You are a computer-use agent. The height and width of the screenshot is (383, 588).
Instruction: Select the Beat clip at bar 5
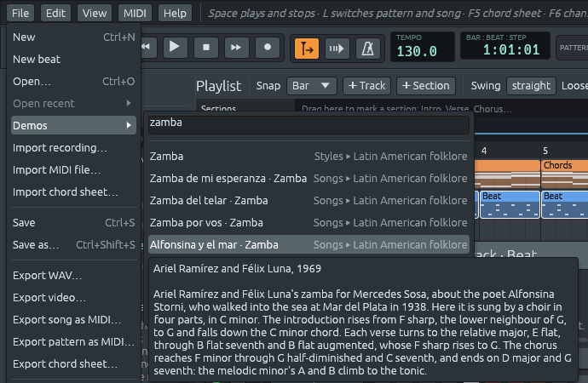[x=565, y=204]
